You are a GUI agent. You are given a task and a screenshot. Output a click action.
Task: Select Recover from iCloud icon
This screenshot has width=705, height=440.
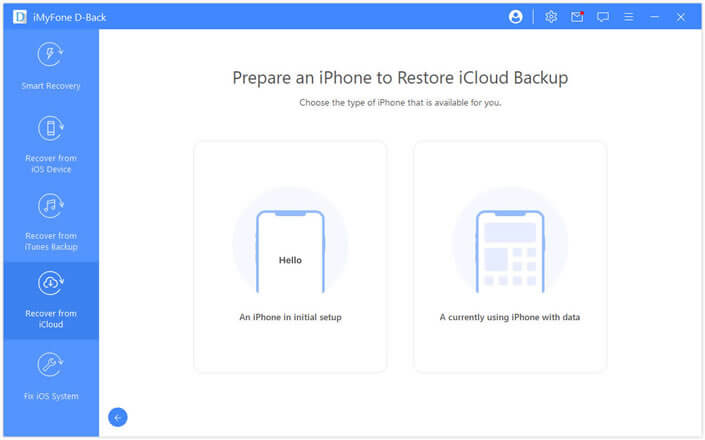pos(50,284)
